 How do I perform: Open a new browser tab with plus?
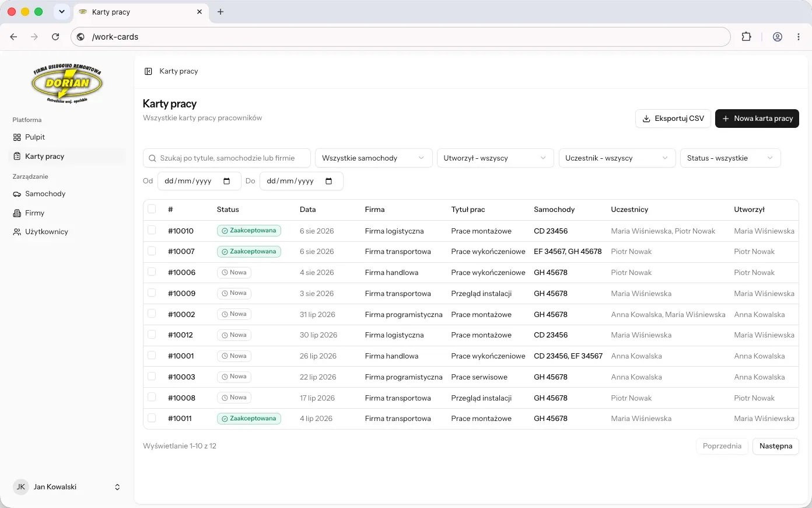(220, 12)
